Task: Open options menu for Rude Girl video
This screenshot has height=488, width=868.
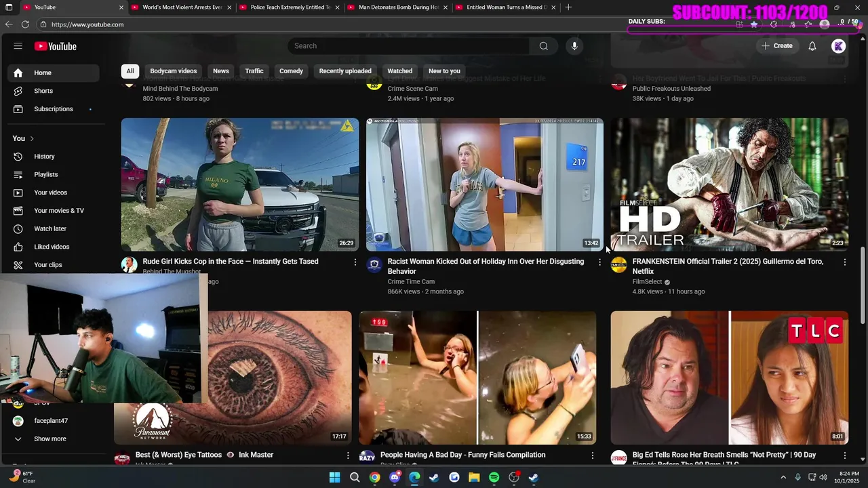Action: (x=355, y=262)
